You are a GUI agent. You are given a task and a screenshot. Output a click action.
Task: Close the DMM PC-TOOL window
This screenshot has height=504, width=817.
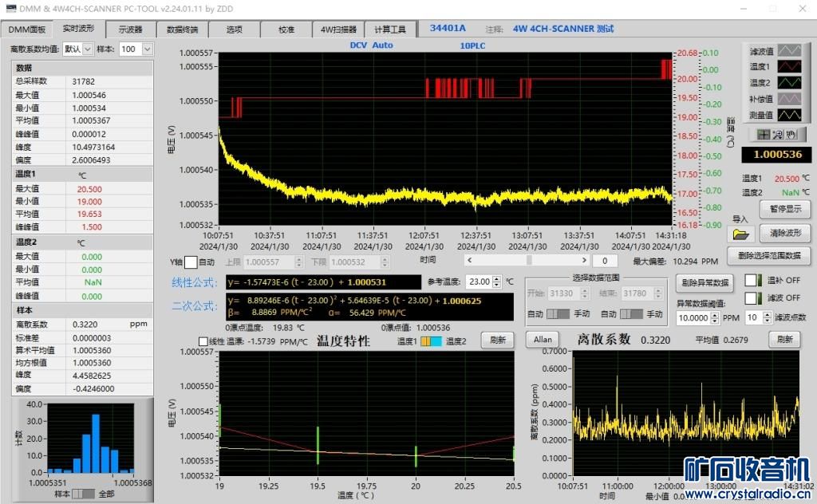[803, 9]
